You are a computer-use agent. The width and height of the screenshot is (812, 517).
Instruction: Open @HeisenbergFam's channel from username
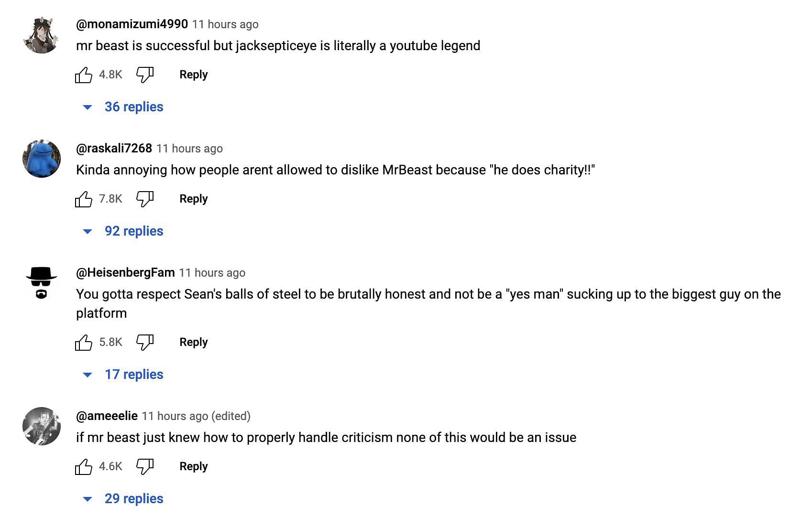pyautogui.click(x=125, y=273)
